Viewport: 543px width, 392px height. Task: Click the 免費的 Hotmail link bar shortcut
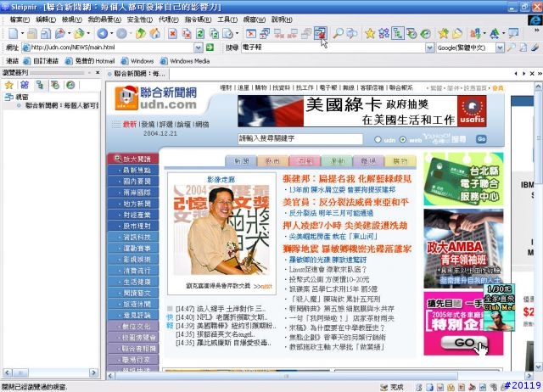point(90,61)
